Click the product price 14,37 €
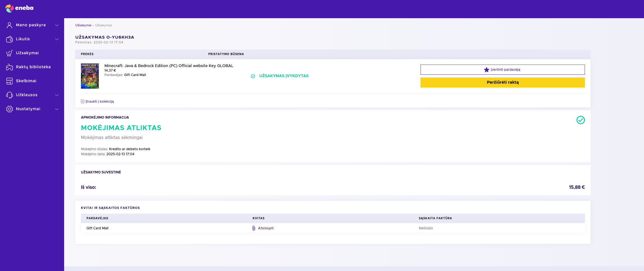The width and height of the screenshot is (644, 271). [x=110, y=70]
